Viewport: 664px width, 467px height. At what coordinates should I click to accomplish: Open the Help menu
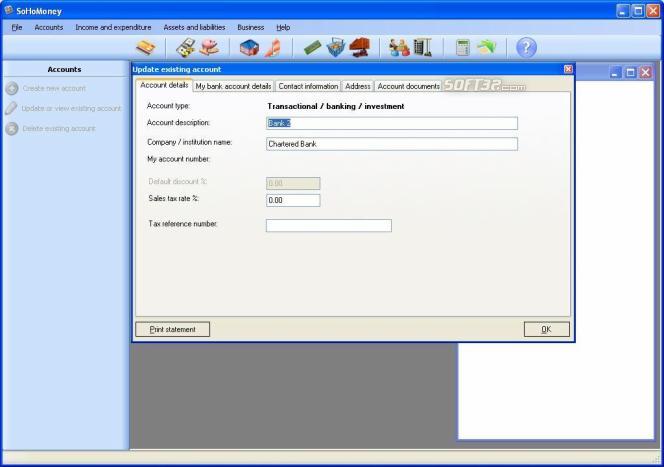pos(283,28)
